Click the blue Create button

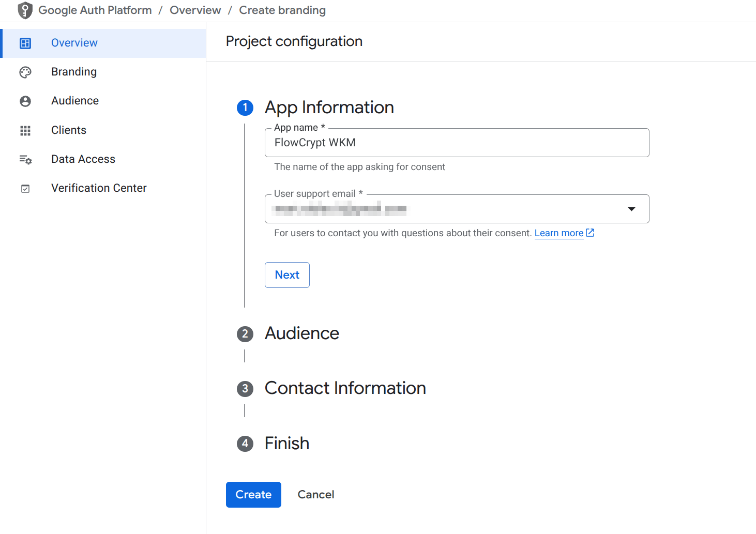[253, 495]
